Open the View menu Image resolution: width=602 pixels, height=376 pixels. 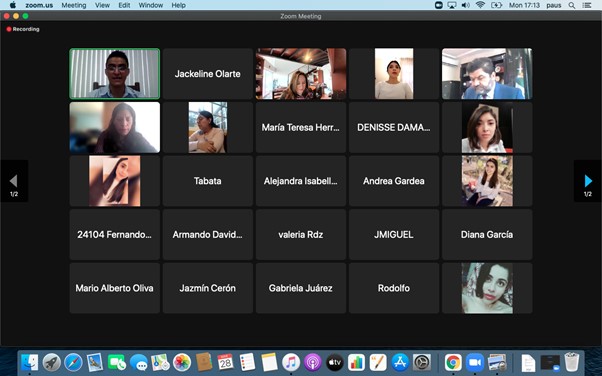[x=102, y=5]
